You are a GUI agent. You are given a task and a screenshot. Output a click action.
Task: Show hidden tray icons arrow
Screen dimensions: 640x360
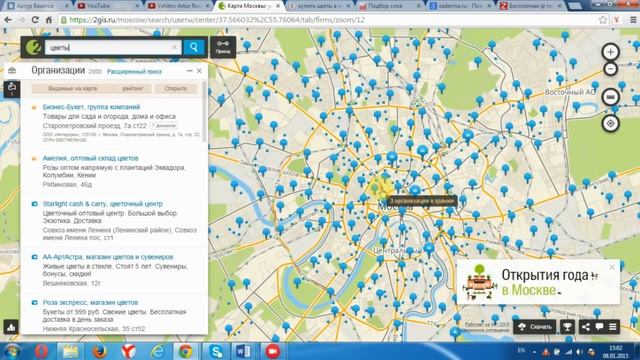[x=534, y=351]
